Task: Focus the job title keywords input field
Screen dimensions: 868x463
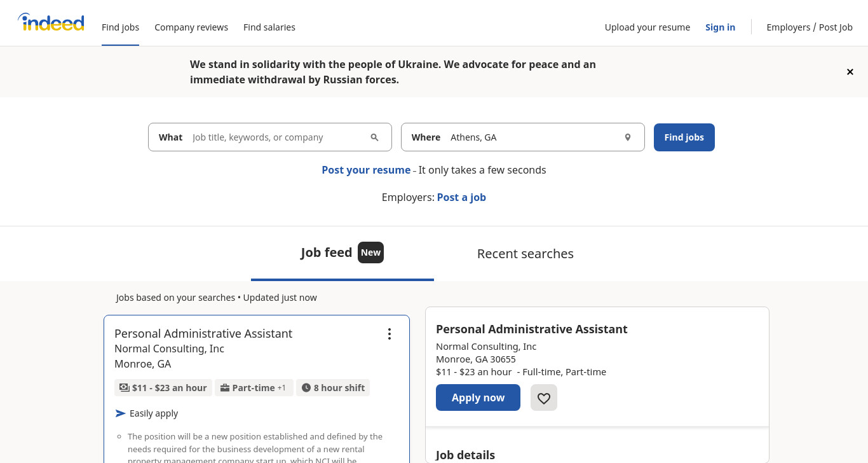Action: [278, 137]
